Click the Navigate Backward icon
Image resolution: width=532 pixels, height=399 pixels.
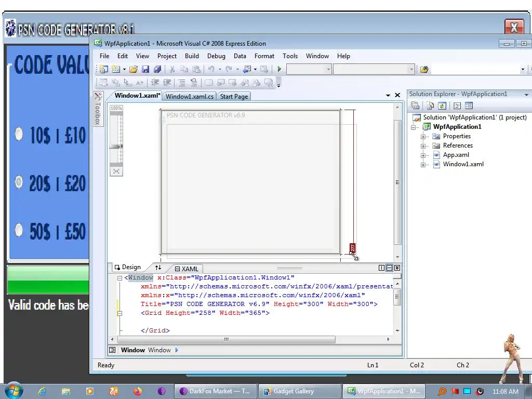pos(247,69)
